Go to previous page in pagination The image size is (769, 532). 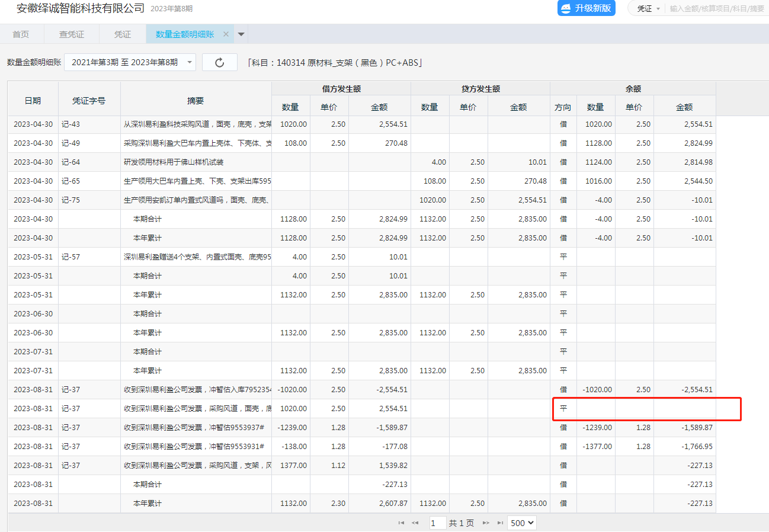point(415,523)
